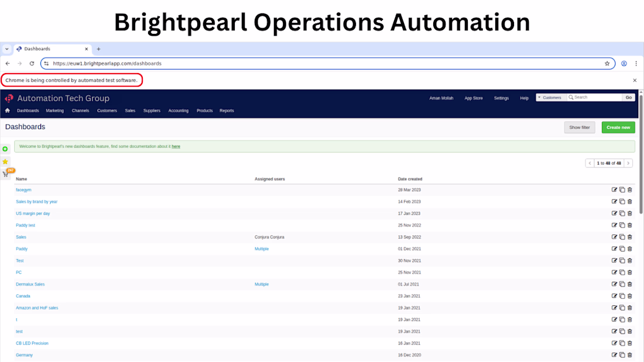Bookmark this page with the star icon
The height and width of the screenshot is (362, 644).
pos(607,64)
